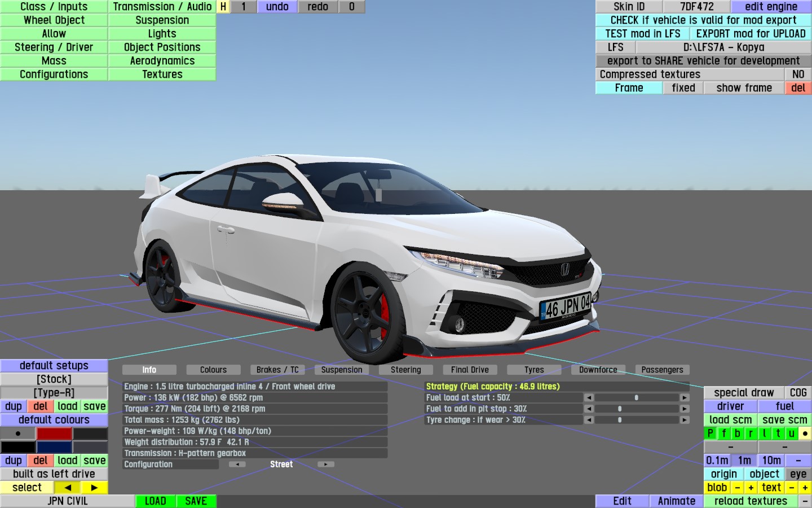This screenshot has height=508, width=812.
Task: Toggle built as left drive
Action: point(54,474)
